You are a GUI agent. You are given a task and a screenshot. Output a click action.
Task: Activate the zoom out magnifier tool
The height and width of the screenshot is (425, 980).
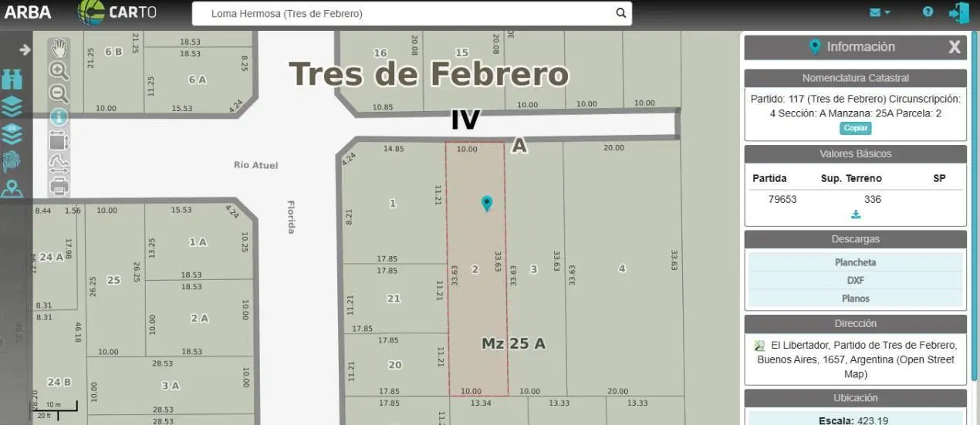click(59, 94)
